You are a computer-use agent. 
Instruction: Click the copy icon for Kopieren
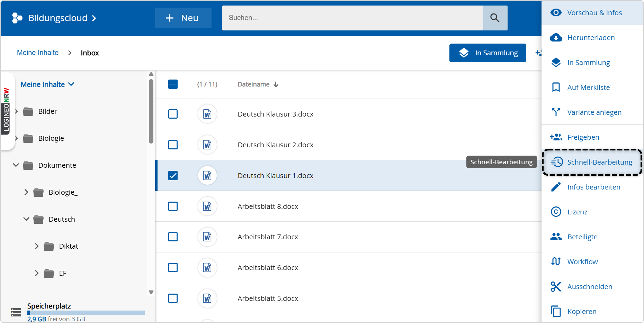point(556,312)
